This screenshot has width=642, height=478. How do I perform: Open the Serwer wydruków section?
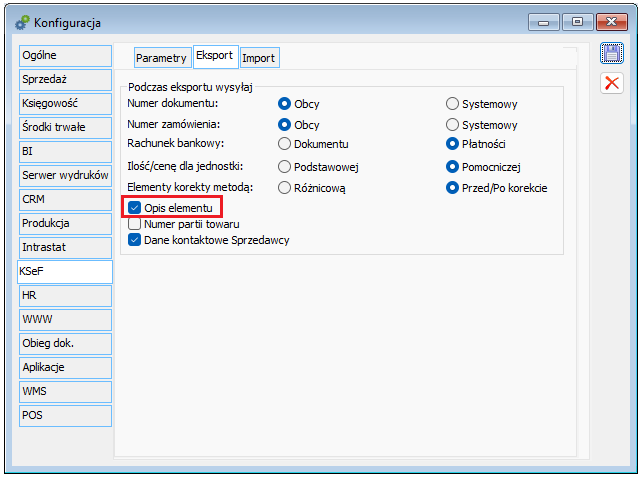pos(64,175)
